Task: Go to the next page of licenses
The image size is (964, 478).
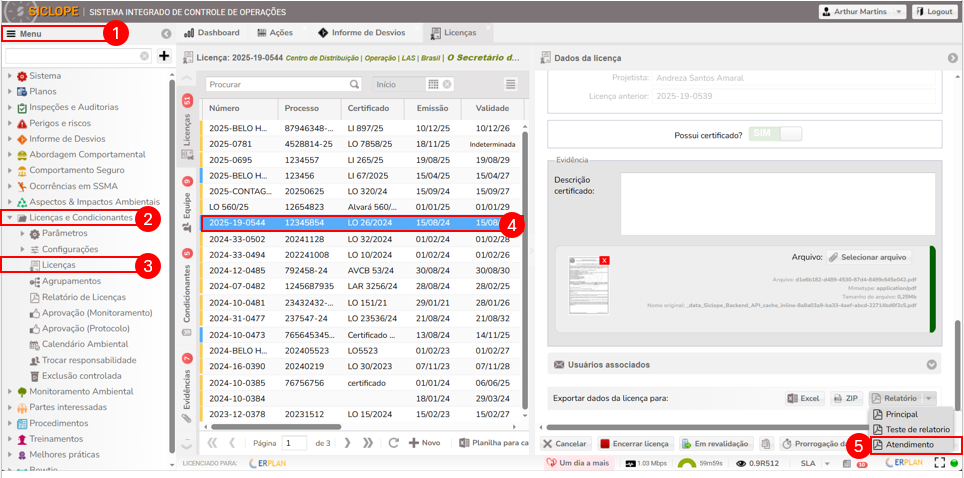Action: click(x=348, y=442)
